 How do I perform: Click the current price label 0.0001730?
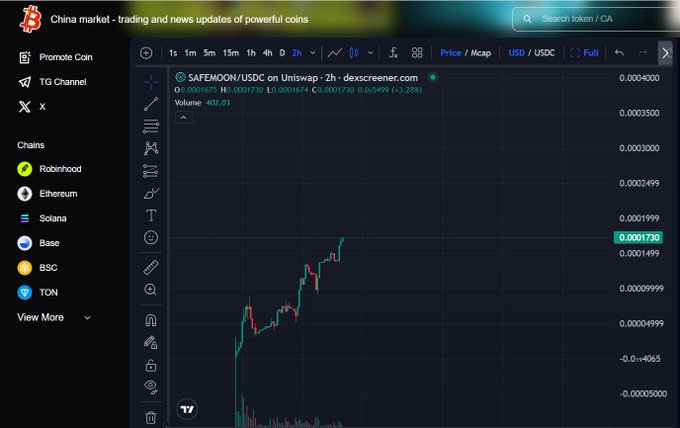[x=638, y=238]
